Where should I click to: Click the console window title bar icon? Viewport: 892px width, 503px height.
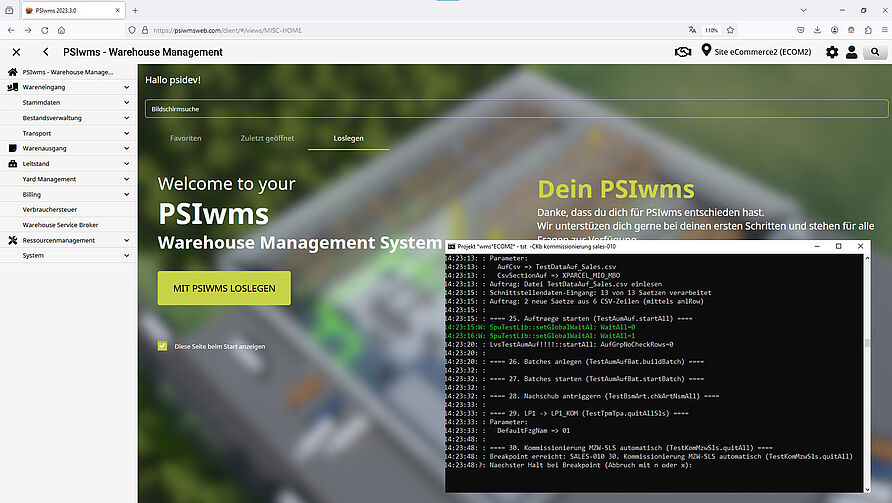[x=452, y=246]
